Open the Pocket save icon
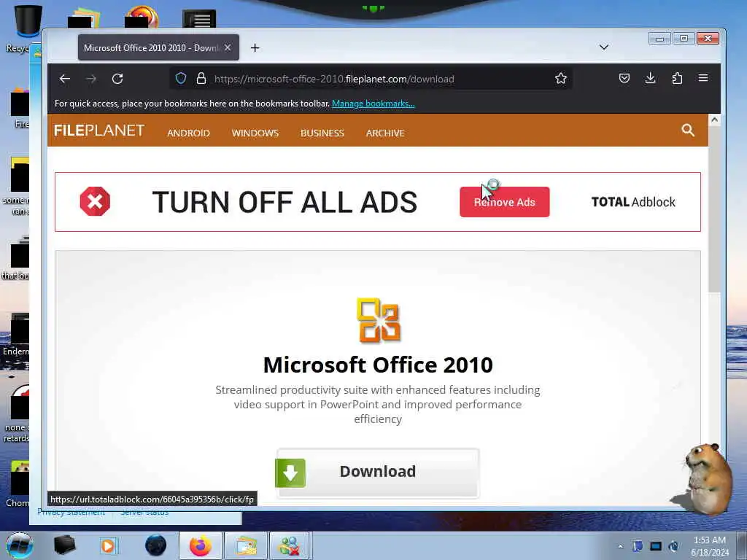Image resolution: width=747 pixels, height=560 pixels. (624, 78)
